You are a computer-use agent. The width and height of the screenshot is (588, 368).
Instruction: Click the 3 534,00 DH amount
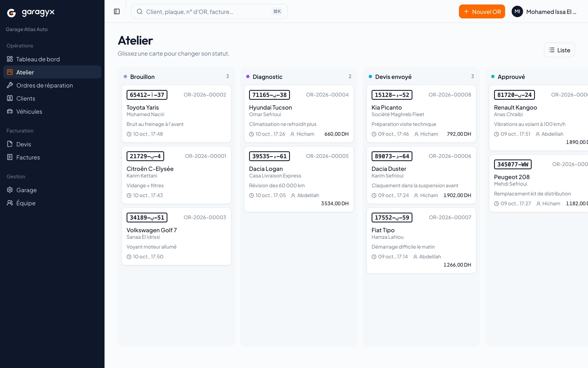tap(335, 203)
